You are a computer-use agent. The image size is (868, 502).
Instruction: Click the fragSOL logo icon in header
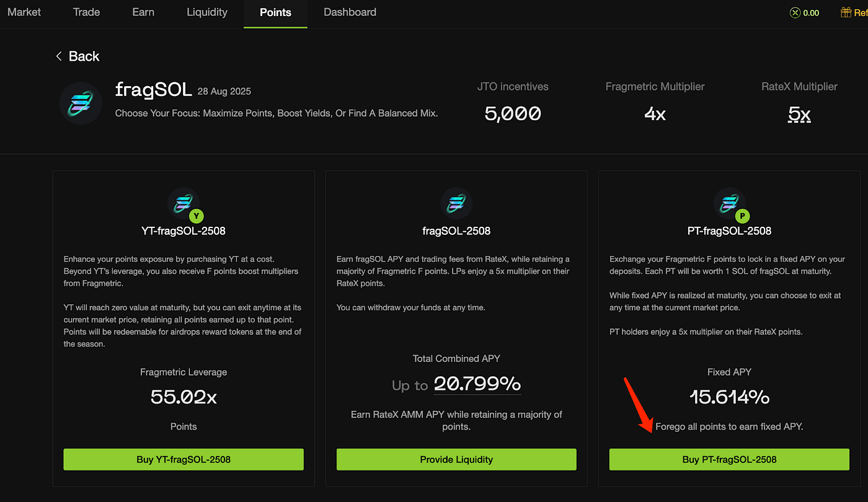coord(81,103)
